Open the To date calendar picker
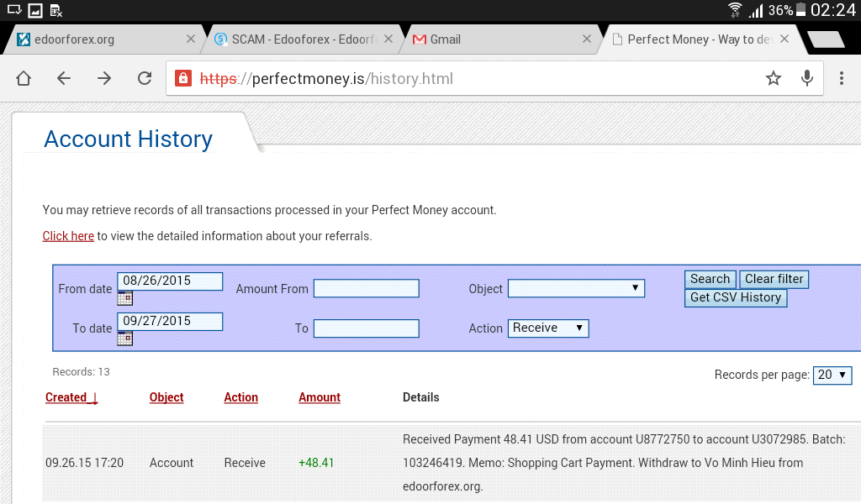The width and height of the screenshot is (861, 504). tap(124, 339)
